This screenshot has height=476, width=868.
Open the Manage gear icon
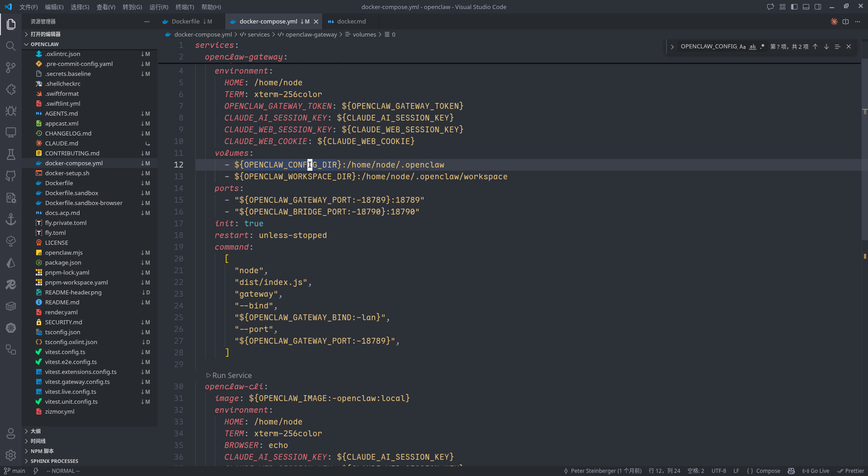tap(11, 455)
